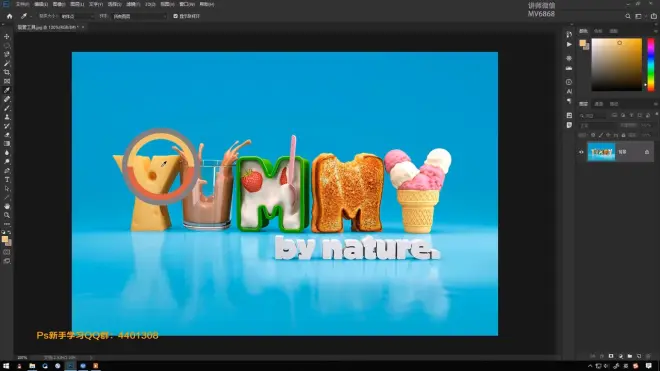Open the Color panel flyout menu
Screen dimensions: 660x371
point(656,31)
